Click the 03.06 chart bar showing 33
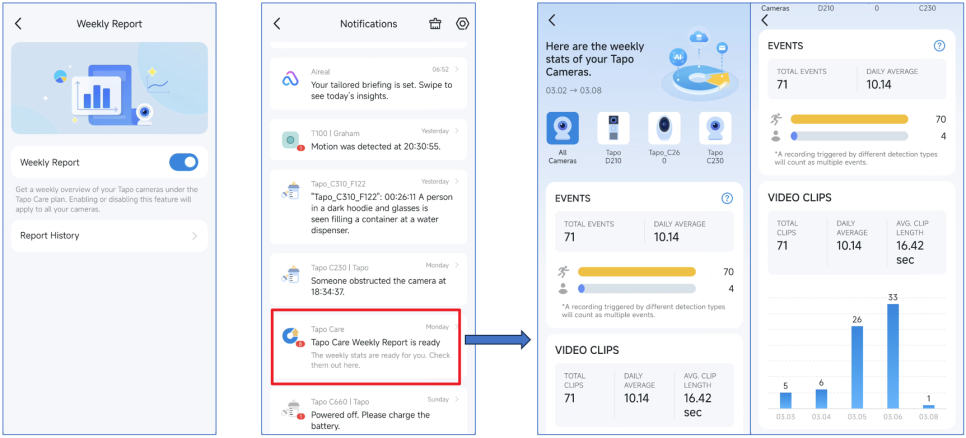This screenshot has height=438, width=966. click(893, 356)
